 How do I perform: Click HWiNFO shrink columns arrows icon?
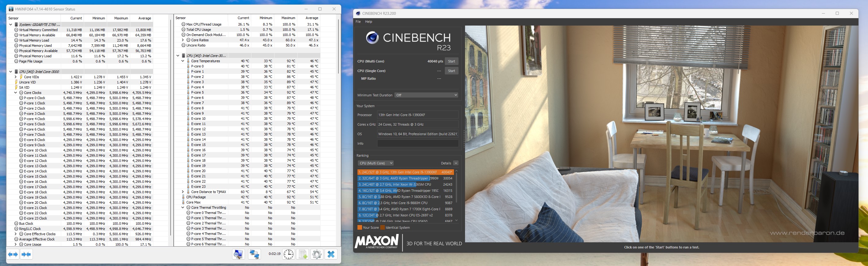tap(26, 254)
